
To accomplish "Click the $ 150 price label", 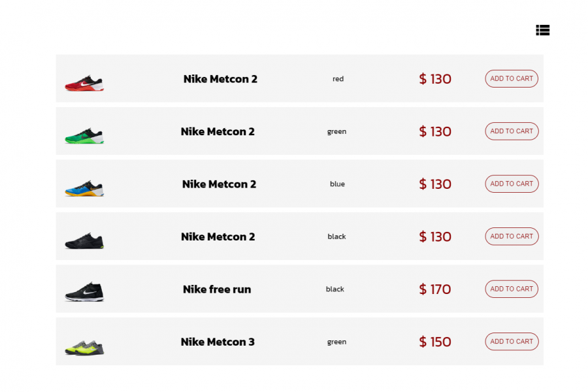I will (435, 342).
